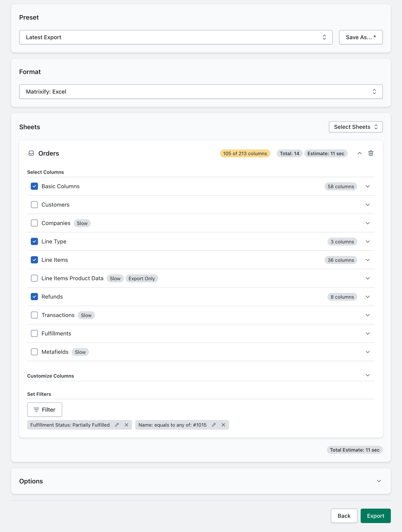Enable the Customers columns checkbox
This screenshot has width=402, height=532.
click(x=34, y=205)
